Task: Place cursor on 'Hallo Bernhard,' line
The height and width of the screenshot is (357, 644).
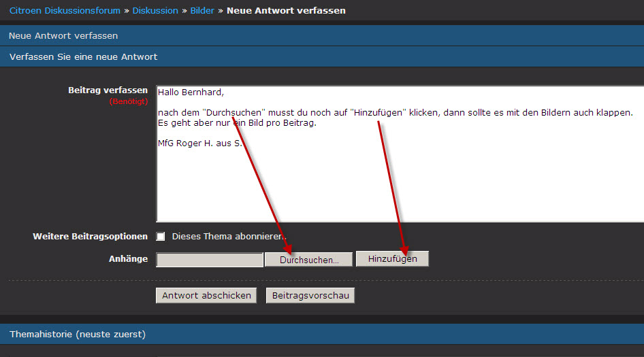Action: point(191,92)
